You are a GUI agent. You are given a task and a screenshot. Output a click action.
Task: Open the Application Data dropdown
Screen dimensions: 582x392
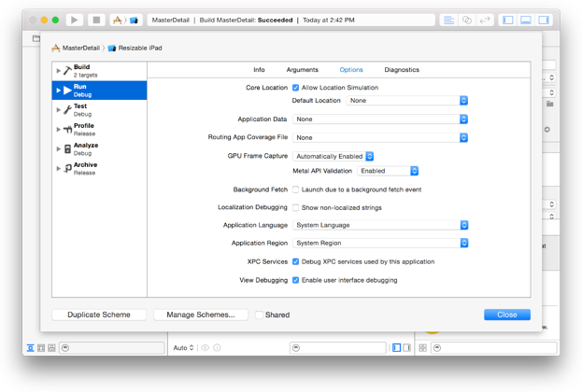[x=380, y=119]
